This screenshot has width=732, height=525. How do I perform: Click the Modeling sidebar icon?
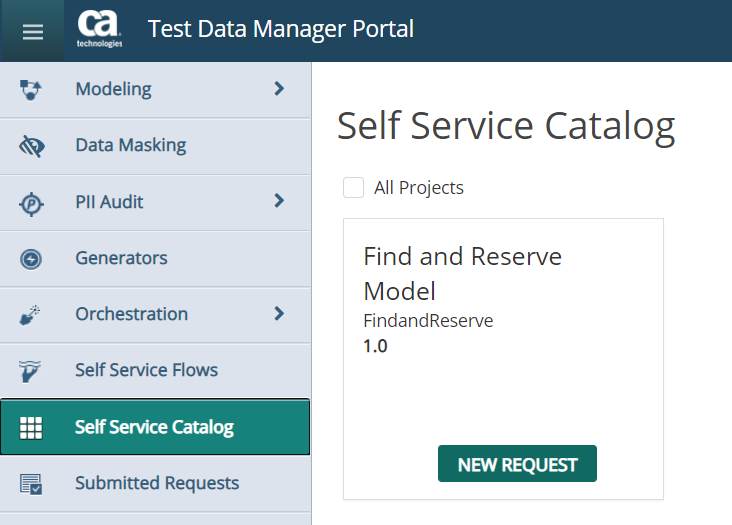(31, 90)
